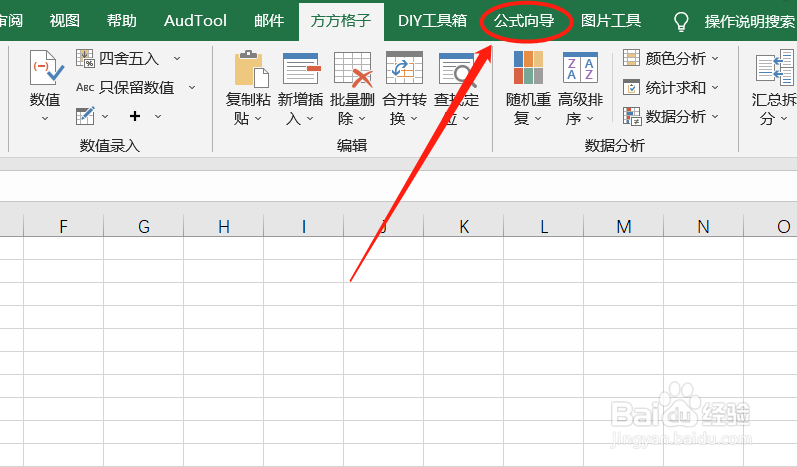This screenshot has height=467, width=797.
Task: Select column F header
Action: click(63, 226)
